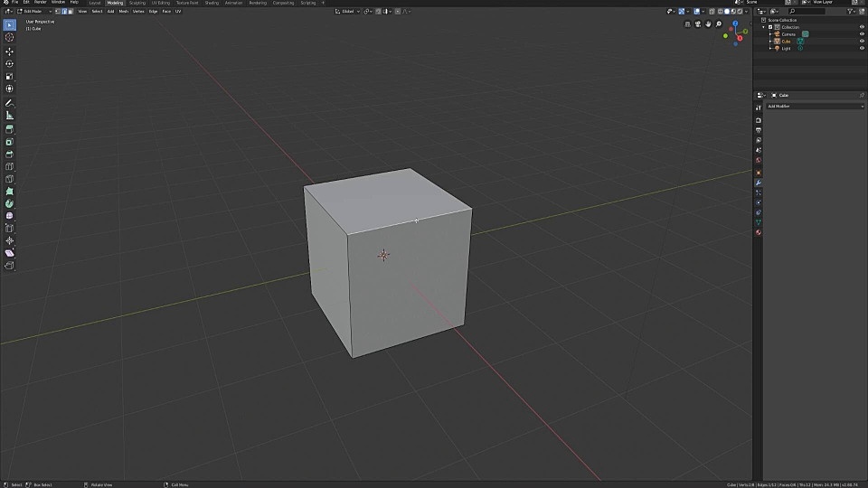868x488 pixels.
Task: Select the Rip Region tool
Action: coord(9,266)
